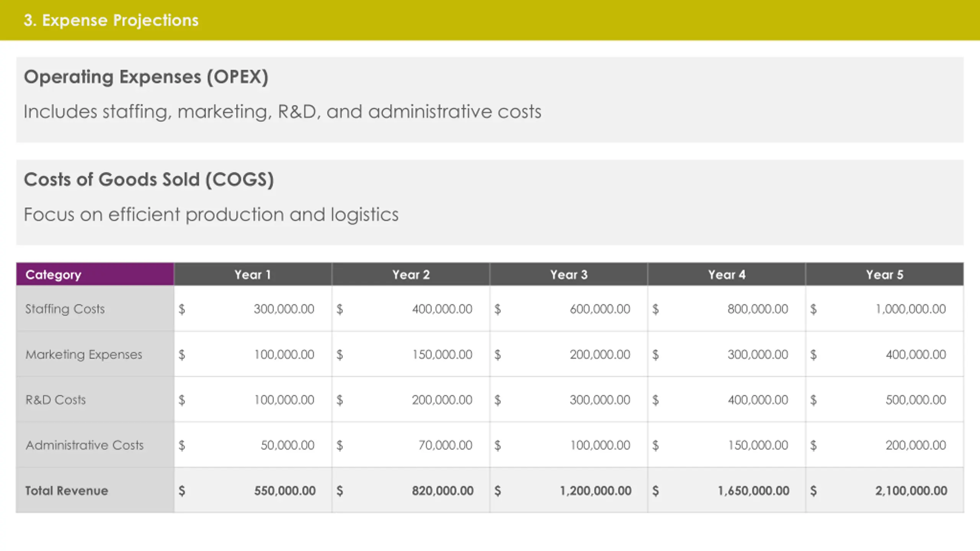Click the Administrative Costs Year 2 value 70,000.00
The width and height of the screenshot is (980, 551).
[445, 445]
